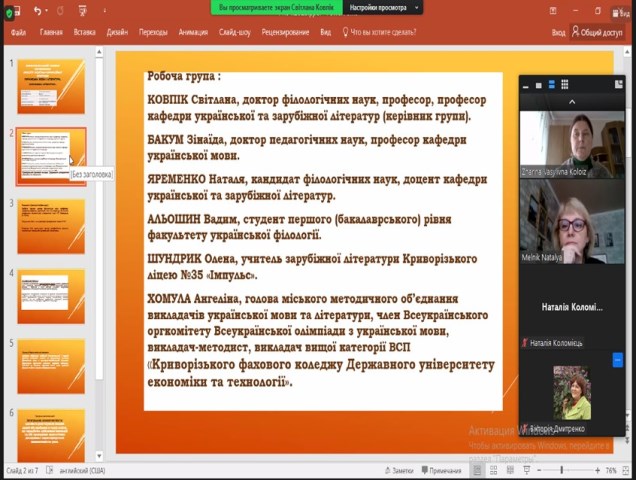Switch to the Слайд-шоу ribbon tab
The height and width of the screenshot is (480, 636).
(234, 32)
